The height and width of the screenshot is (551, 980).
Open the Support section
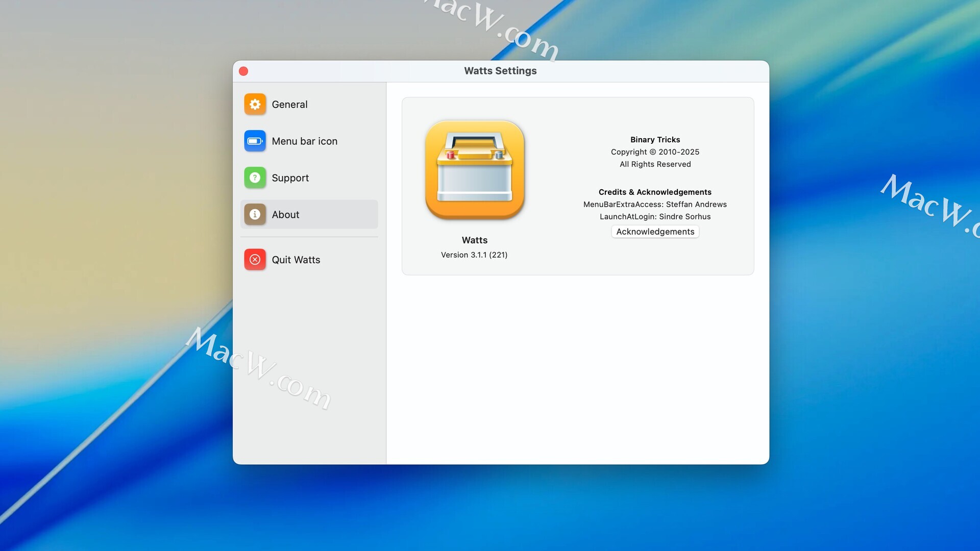coord(290,178)
